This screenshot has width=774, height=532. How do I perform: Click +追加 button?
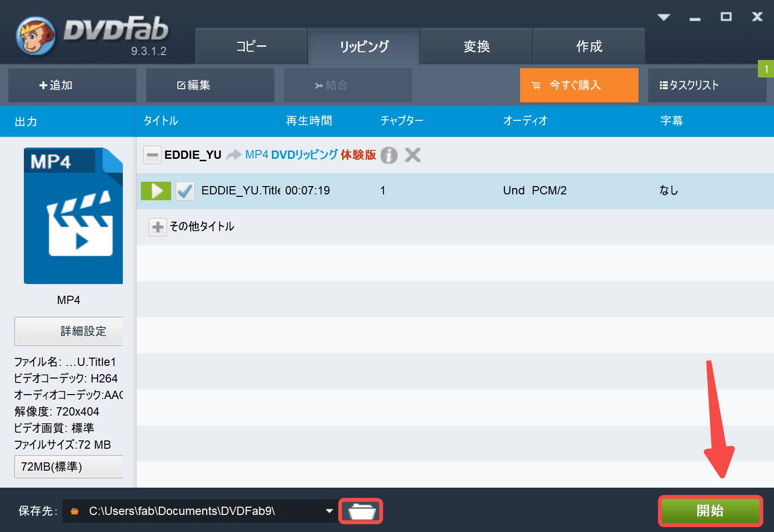click(72, 85)
